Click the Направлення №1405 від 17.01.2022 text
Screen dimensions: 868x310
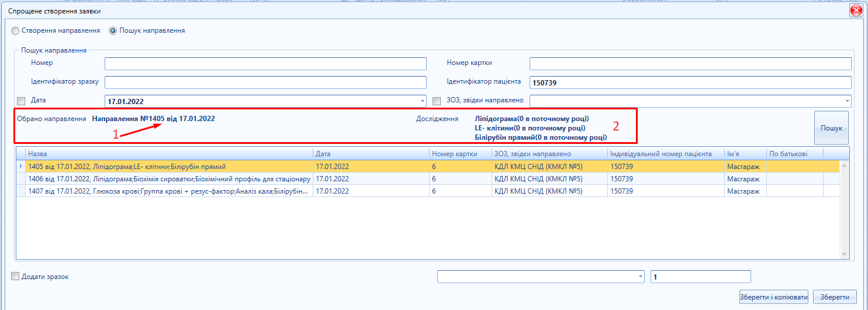(153, 118)
